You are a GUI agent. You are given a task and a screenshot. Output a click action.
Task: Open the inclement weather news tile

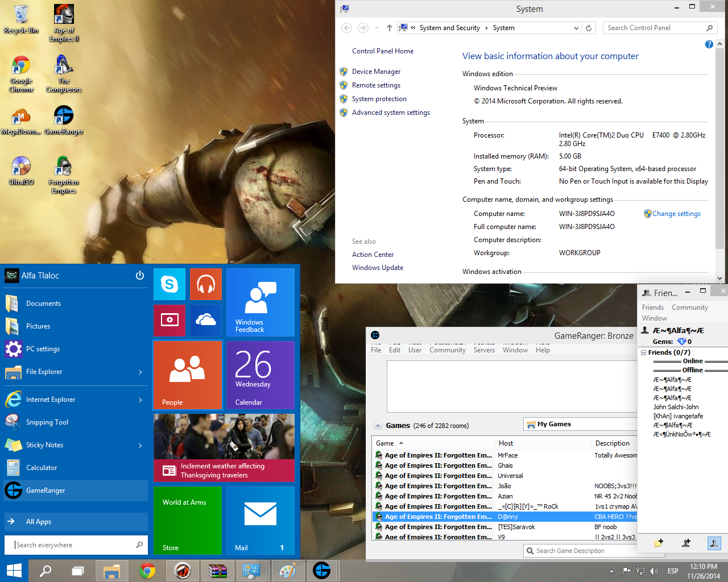click(224, 447)
